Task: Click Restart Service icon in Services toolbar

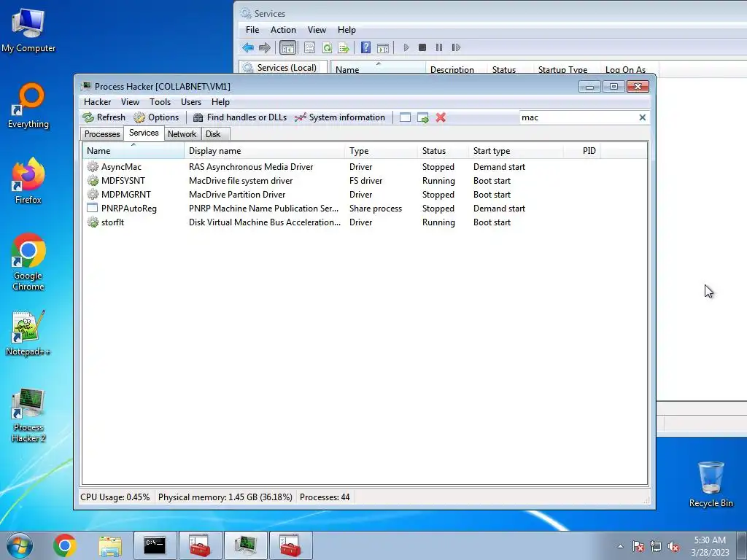Action: pos(456,47)
